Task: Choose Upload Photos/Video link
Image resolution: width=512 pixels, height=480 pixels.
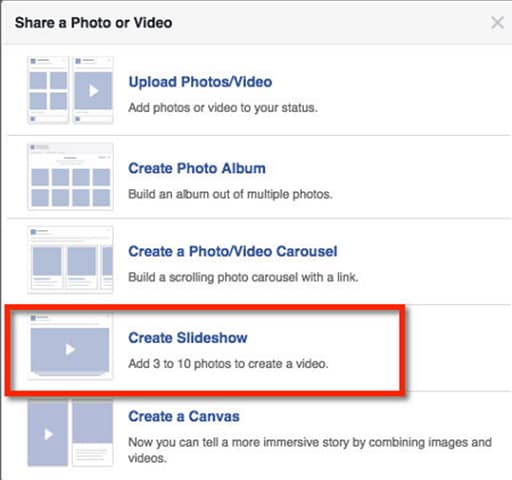Action: tap(200, 82)
